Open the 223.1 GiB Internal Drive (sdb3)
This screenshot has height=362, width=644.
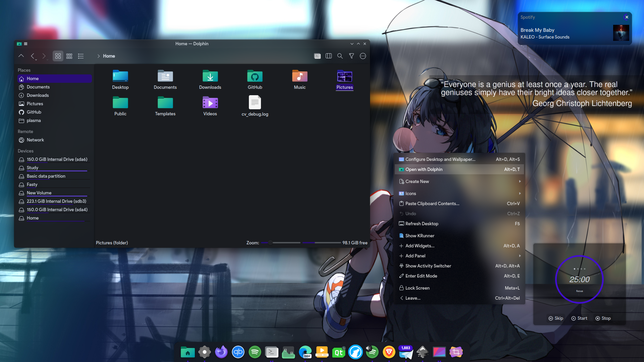(54, 201)
